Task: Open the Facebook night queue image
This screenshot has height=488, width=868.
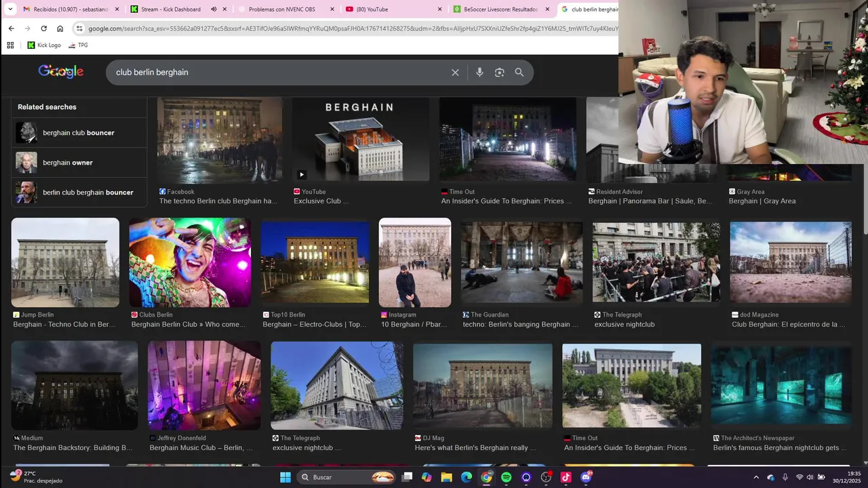Action: click(220, 140)
